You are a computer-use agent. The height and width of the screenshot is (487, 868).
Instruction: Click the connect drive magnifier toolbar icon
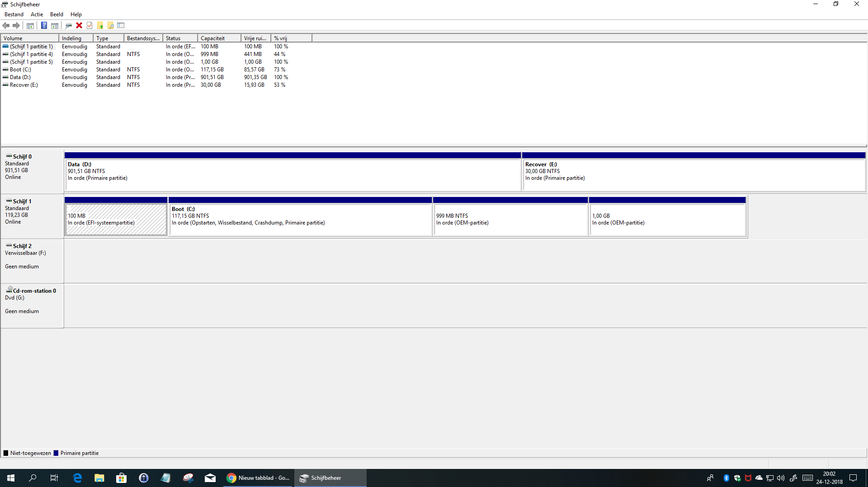tap(68, 25)
